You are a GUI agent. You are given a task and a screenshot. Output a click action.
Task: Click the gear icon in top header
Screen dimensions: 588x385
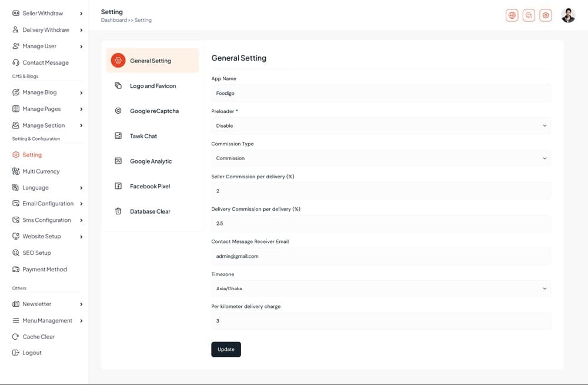(546, 15)
